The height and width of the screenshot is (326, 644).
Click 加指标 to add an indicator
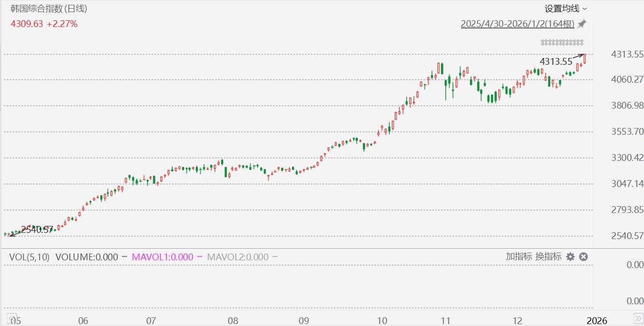[x=519, y=256]
